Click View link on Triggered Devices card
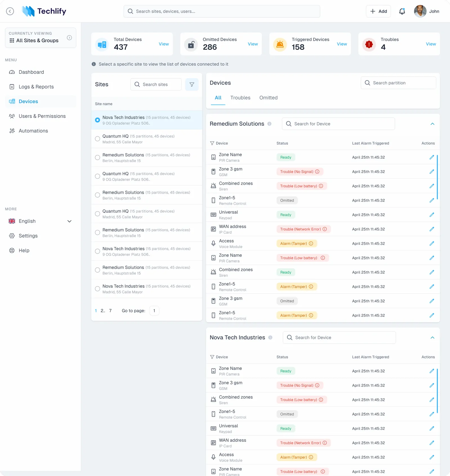Screen dimensions: 450x476 pos(342,44)
